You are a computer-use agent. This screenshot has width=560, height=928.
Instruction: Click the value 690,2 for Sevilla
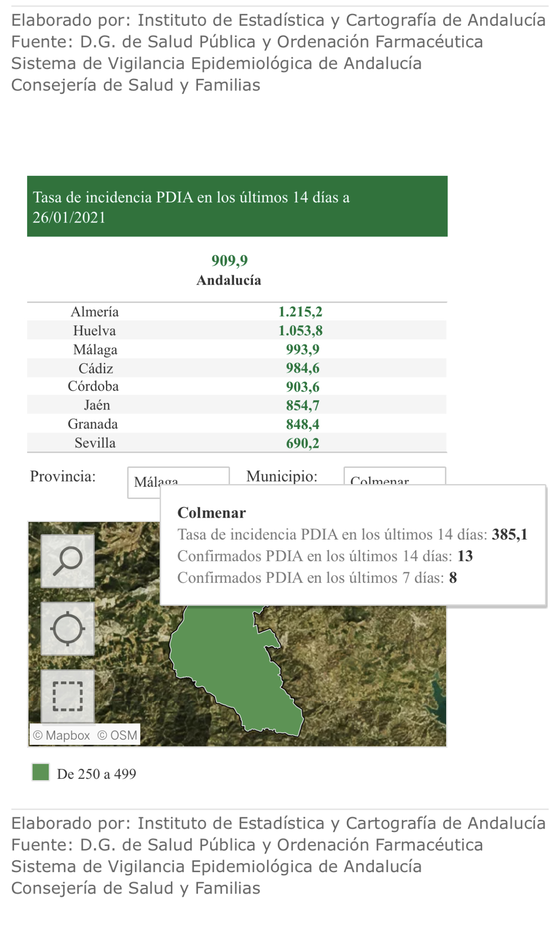[x=303, y=444]
